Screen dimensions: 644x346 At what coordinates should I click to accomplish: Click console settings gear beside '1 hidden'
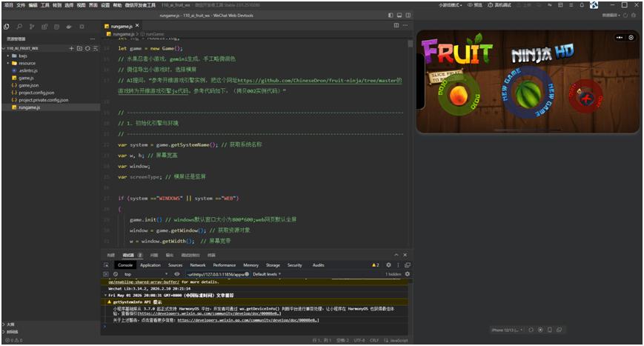click(408, 274)
